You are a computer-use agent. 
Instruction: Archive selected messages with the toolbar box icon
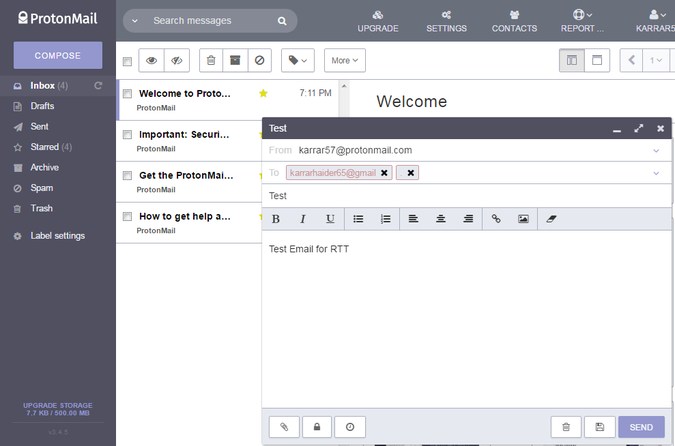point(235,61)
